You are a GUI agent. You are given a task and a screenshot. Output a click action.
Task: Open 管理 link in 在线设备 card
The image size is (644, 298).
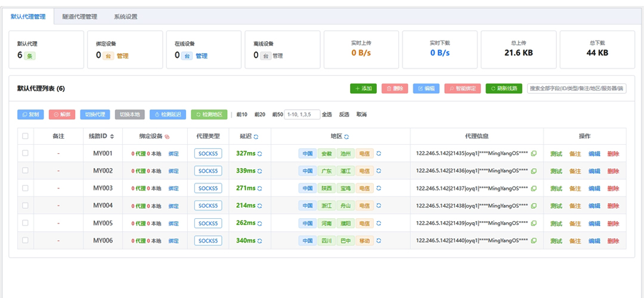202,56
